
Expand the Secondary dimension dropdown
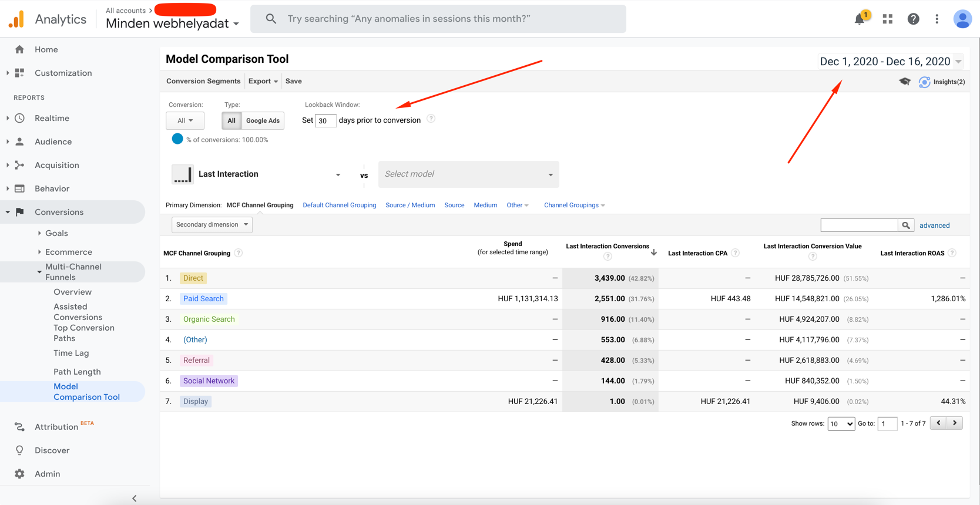click(x=212, y=224)
